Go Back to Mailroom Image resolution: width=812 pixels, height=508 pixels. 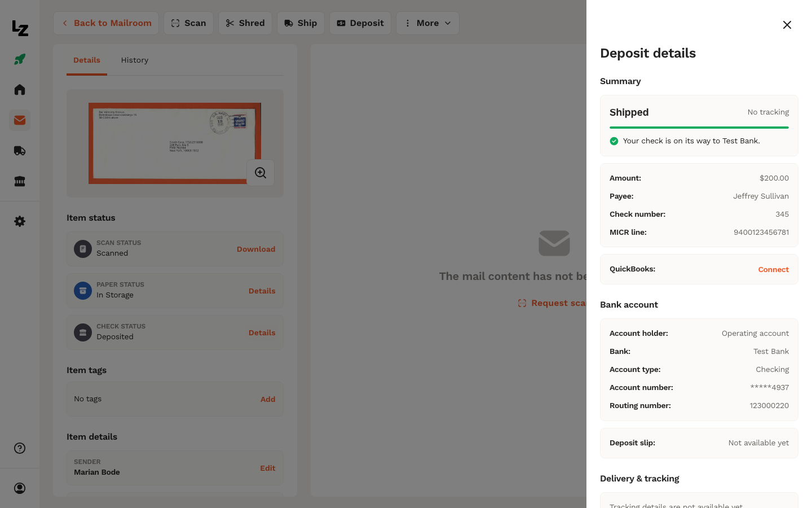click(106, 23)
